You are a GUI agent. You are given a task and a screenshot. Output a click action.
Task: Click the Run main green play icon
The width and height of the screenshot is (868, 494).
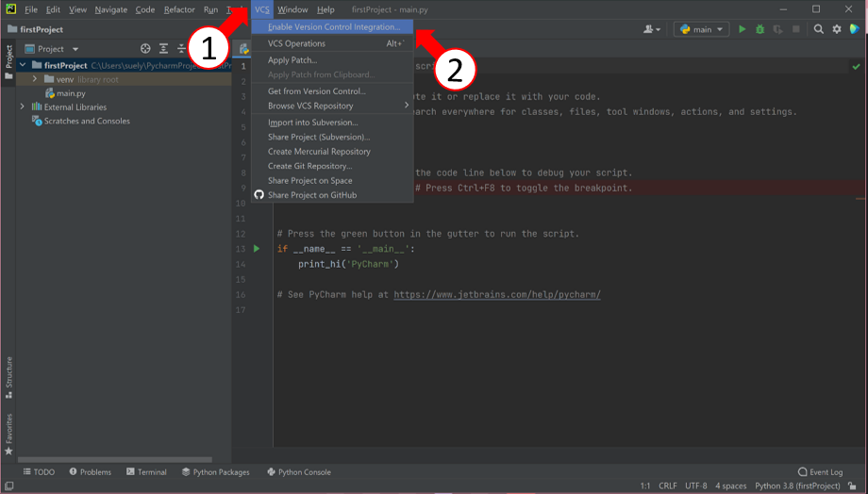tap(743, 29)
